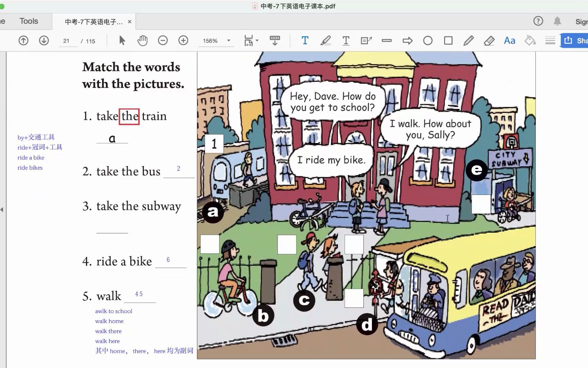This screenshot has width=588, height=368.
Task: Open the line thickness options
Action: [550, 41]
